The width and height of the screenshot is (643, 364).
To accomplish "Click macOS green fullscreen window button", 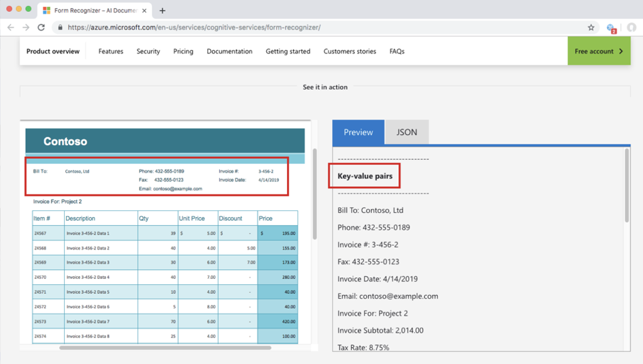I will pyautogui.click(x=28, y=9).
